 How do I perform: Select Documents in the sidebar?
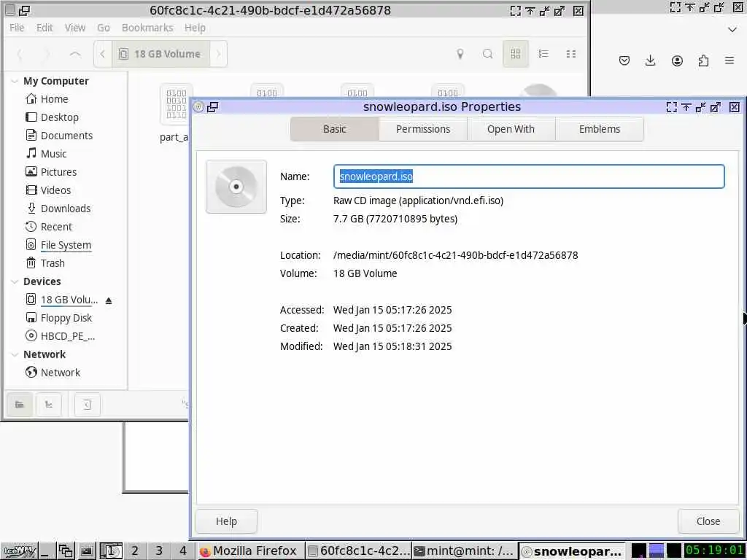coord(58,135)
